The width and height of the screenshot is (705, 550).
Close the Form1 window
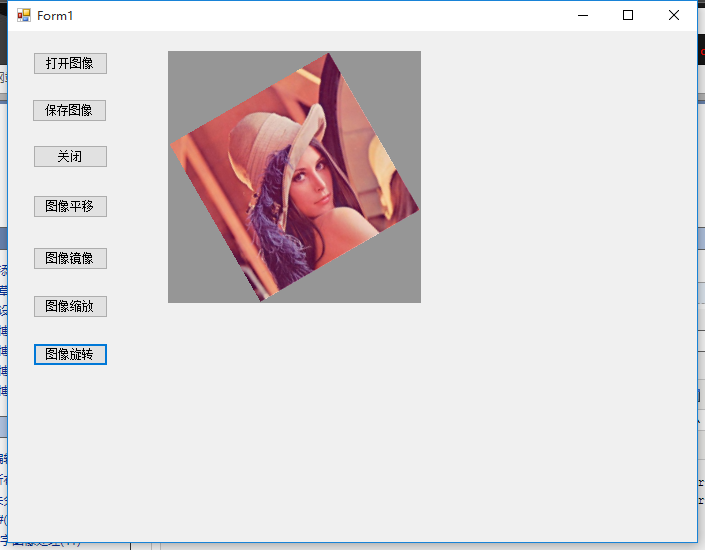pos(674,15)
